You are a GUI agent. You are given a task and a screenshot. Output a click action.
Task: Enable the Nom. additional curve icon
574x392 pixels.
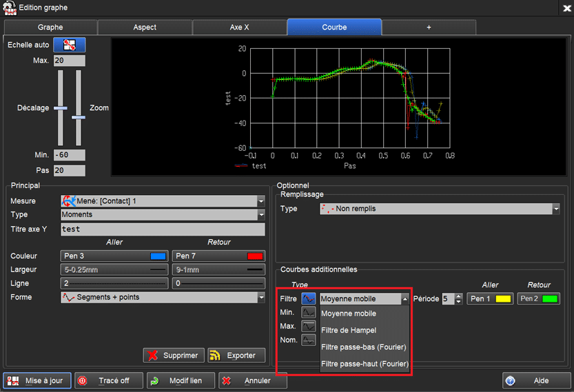click(309, 340)
